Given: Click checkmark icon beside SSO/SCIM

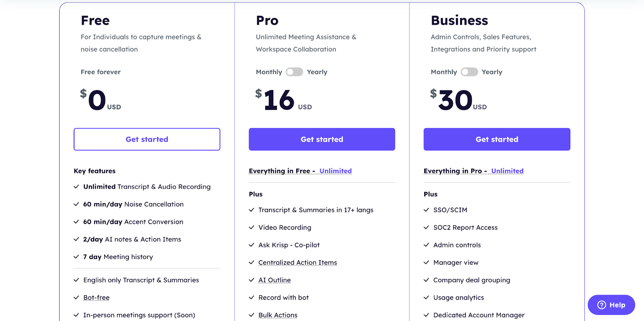Looking at the screenshot, I should [426, 210].
